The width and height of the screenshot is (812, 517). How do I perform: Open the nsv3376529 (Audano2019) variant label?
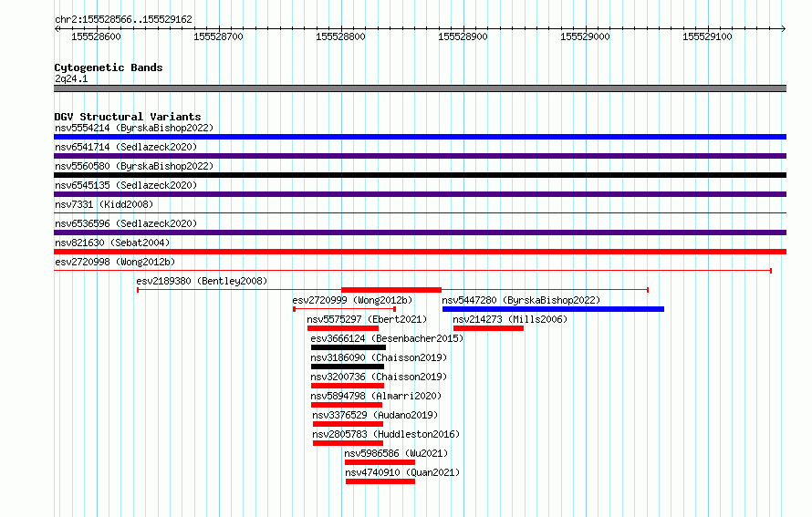pyautogui.click(x=375, y=415)
